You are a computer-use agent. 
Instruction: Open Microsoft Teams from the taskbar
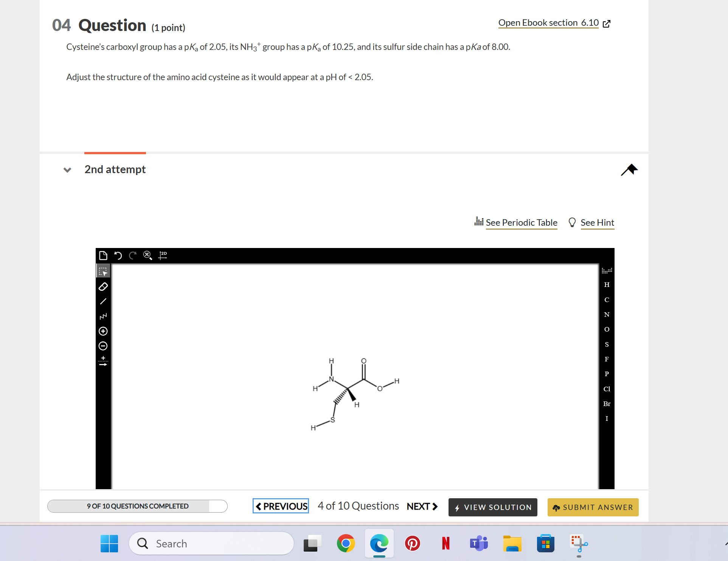478,543
